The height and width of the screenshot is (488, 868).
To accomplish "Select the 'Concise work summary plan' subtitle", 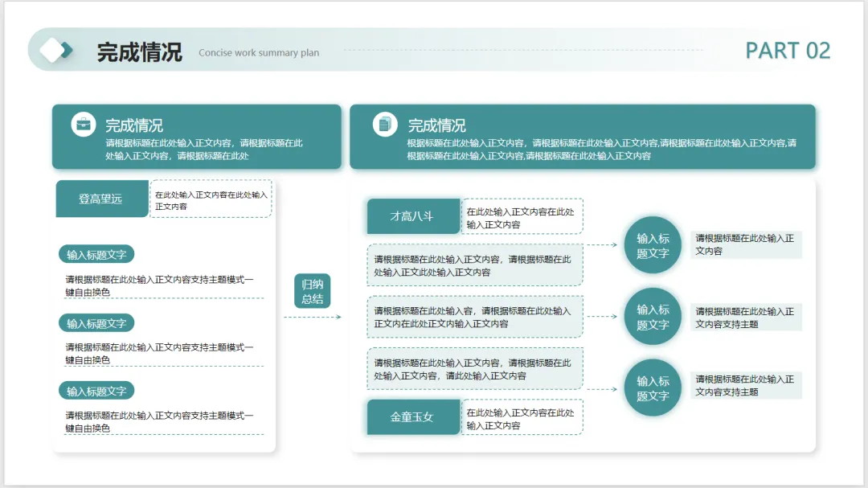I will [259, 52].
